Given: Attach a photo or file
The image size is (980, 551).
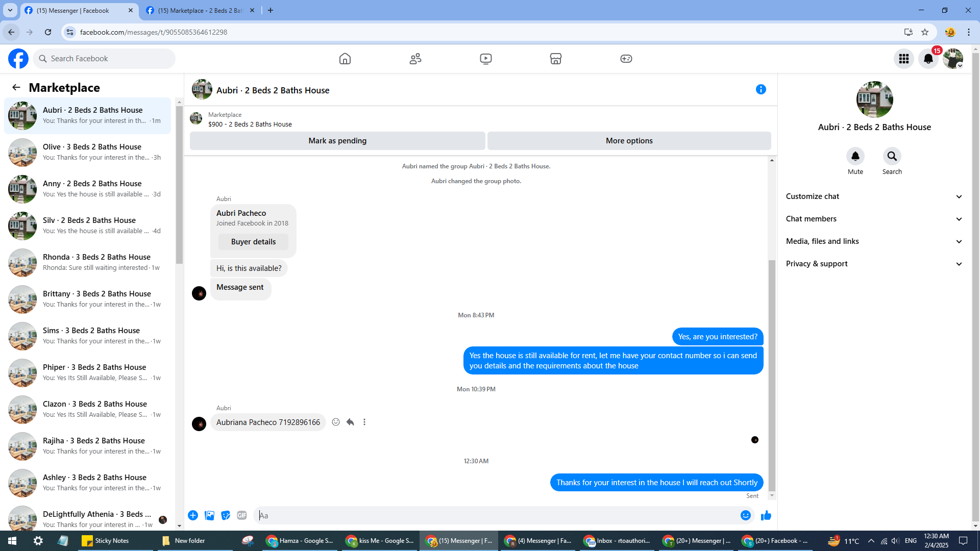Looking at the screenshot, I should pos(209,515).
